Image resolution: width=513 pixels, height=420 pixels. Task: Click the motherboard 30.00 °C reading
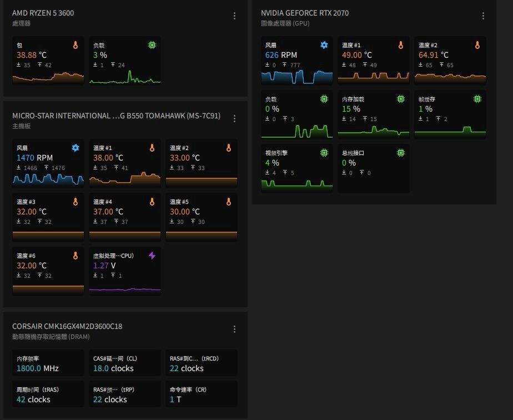click(184, 212)
